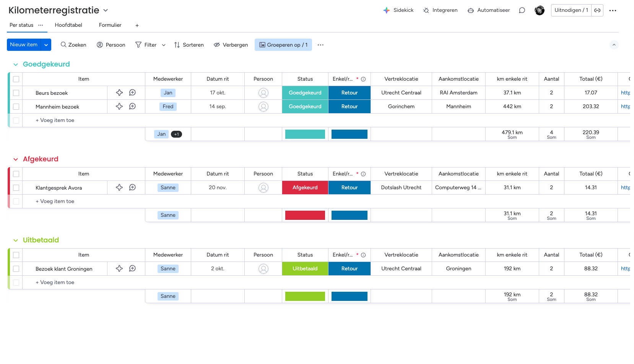This screenshot has width=634, height=364.
Task: Check the select-all box in Uitbetaald group
Action: pyautogui.click(x=16, y=255)
